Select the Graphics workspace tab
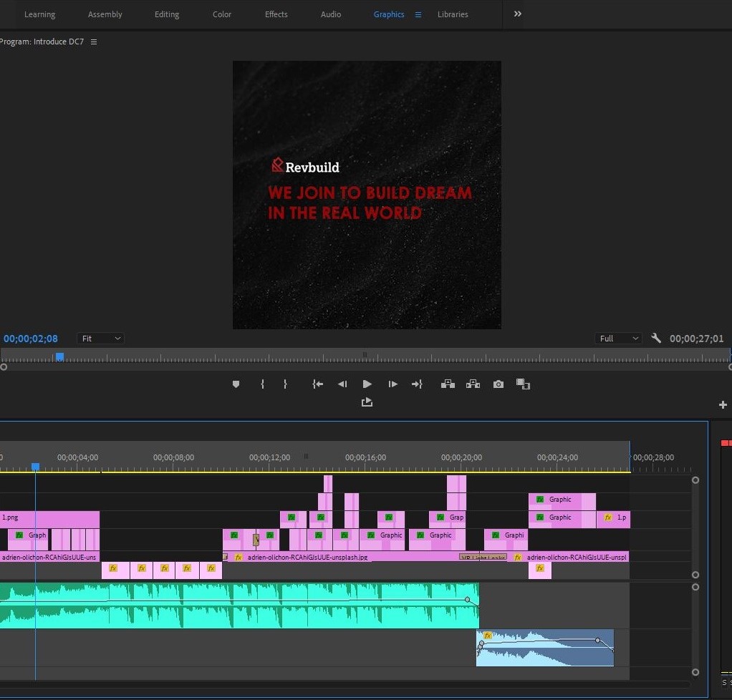 click(x=389, y=14)
